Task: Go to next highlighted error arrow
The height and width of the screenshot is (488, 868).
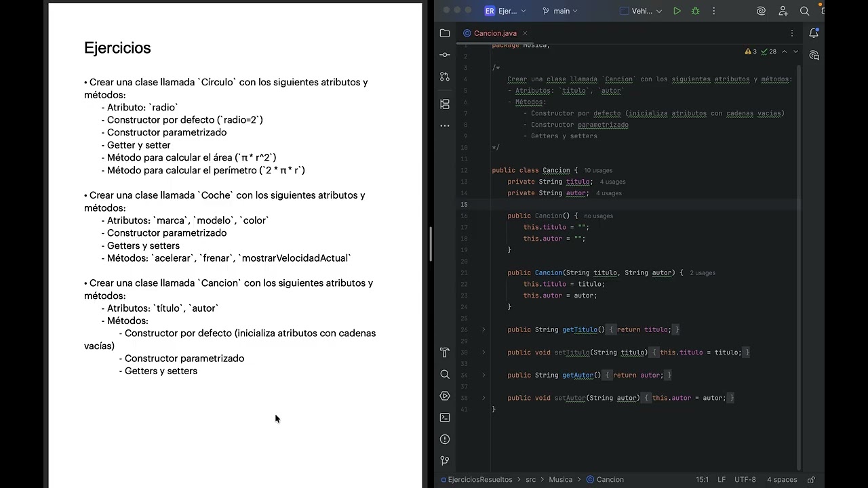Action: coord(795,52)
